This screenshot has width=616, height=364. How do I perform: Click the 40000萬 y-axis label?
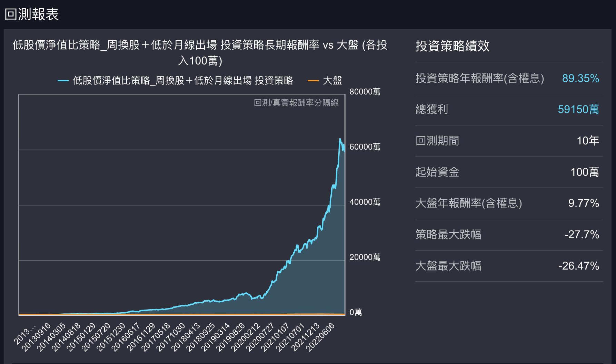(x=365, y=202)
